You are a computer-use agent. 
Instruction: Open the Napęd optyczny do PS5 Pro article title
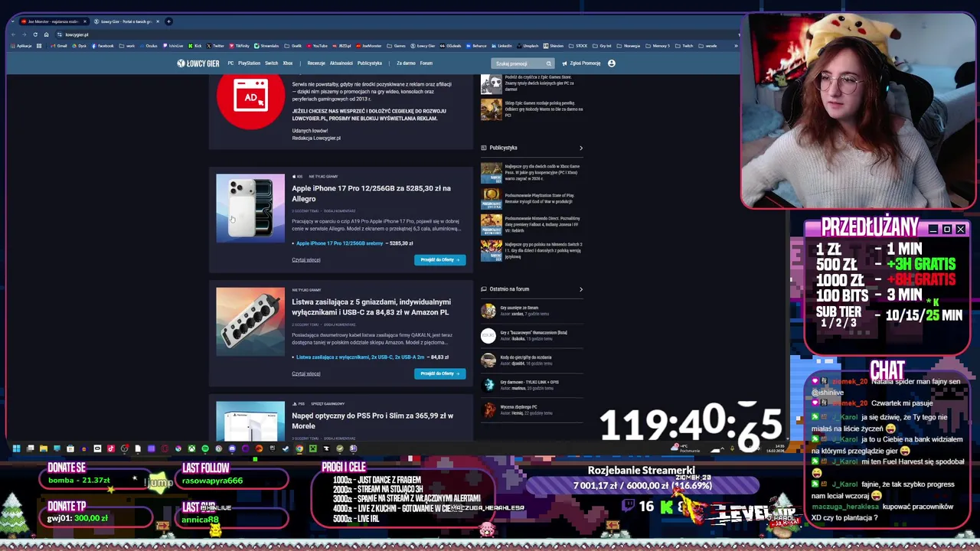(373, 421)
